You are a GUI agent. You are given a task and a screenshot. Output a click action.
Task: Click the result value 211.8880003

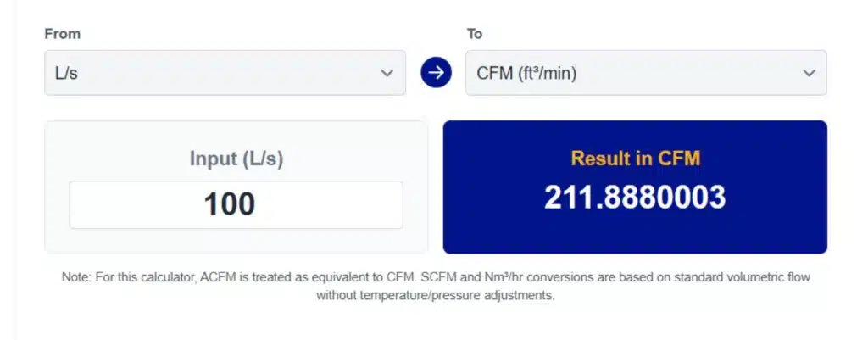pyautogui.click(x=634, y=198)
